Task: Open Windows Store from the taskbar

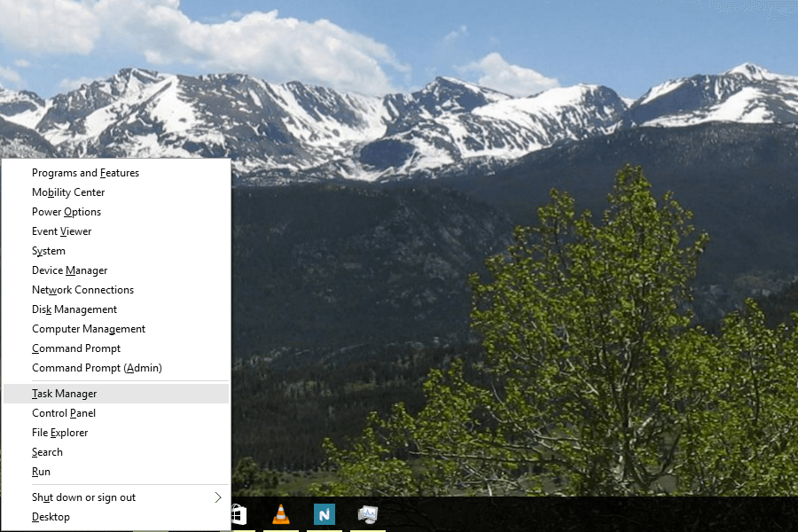Action: pyautogui.click(x=239, y=514)
